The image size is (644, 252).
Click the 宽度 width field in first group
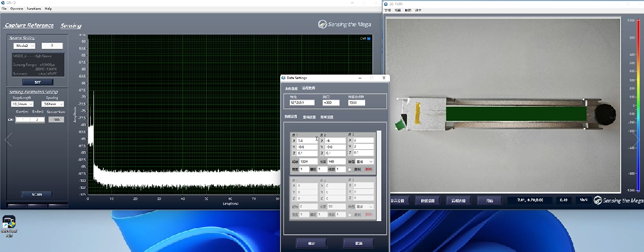click(305, 169)
